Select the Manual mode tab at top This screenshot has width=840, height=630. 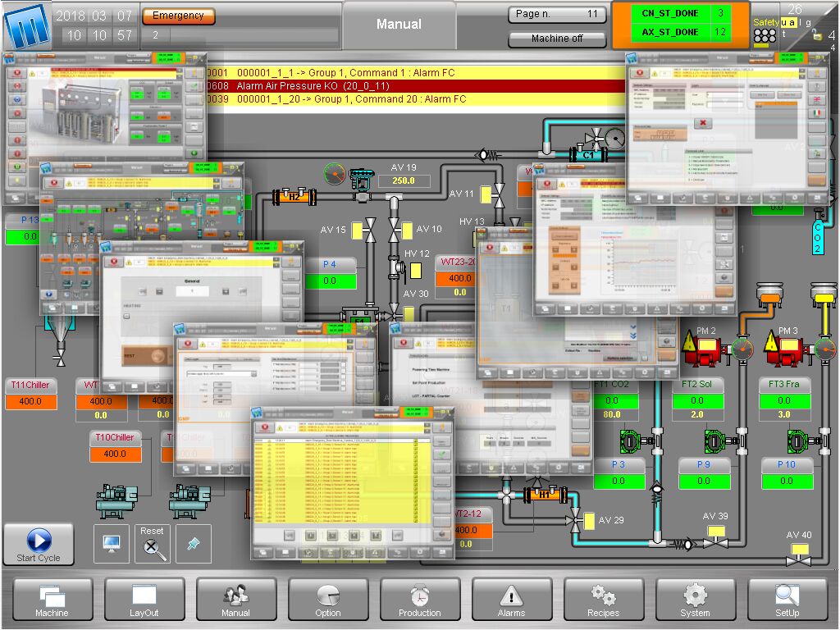tap(399, 24)
